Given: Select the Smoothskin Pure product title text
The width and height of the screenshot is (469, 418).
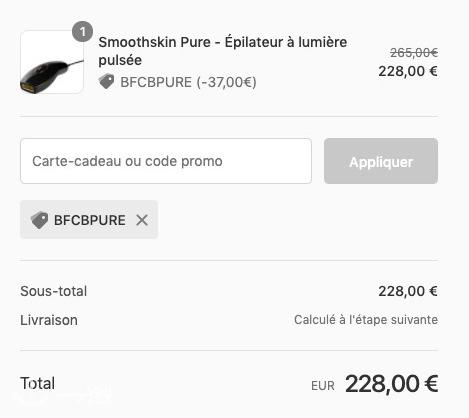Looking at the screenshot, I should pyautogui.click(x=223, y=51).
